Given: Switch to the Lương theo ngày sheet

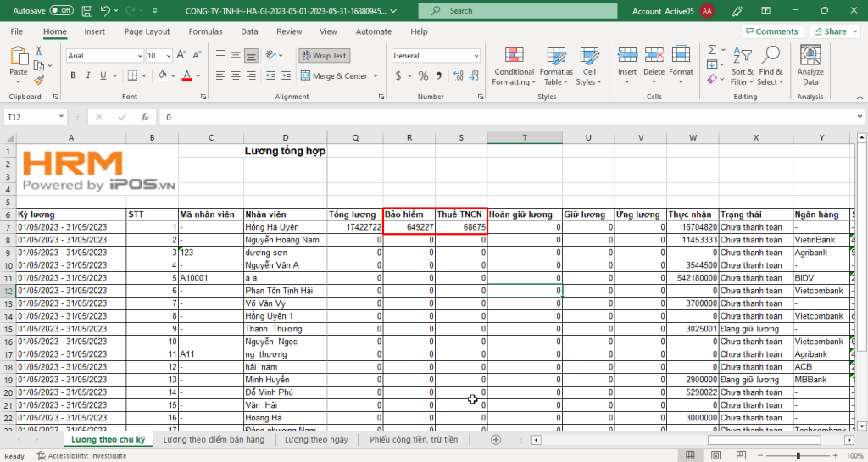Looking at the screenshot, I should click(316, 440).
